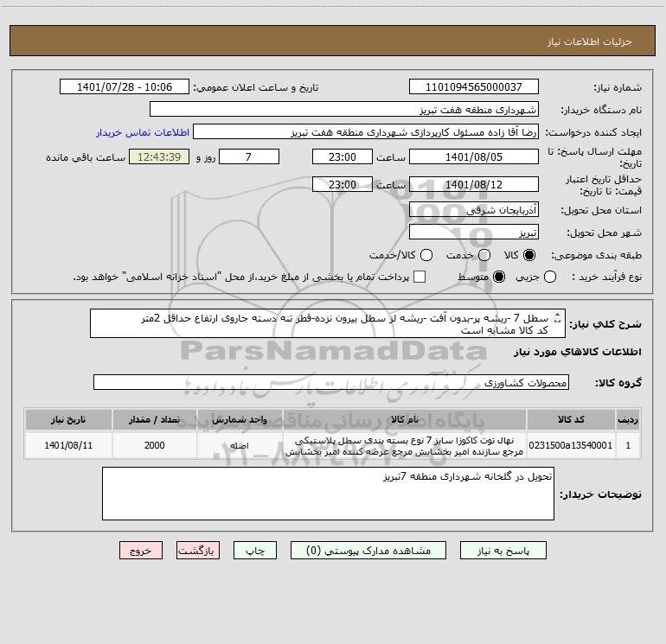Click the شماره نیاز field 1101094565000037
The width and height of the screenshot is (666, 644).
(x=474, y=86)
